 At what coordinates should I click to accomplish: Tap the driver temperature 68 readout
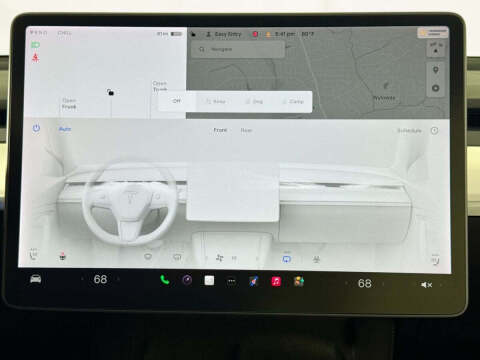tap(100, 279)
